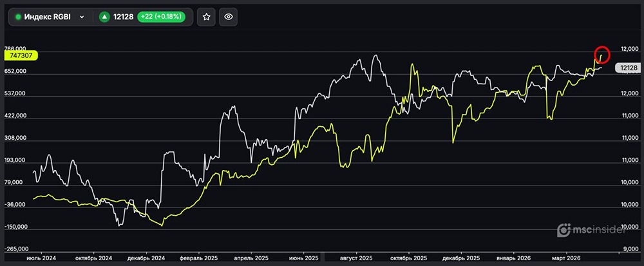Viewport: 644px width, 266px height.
Task: Click the red circled point on chart
Action: [x=601, y=55]
